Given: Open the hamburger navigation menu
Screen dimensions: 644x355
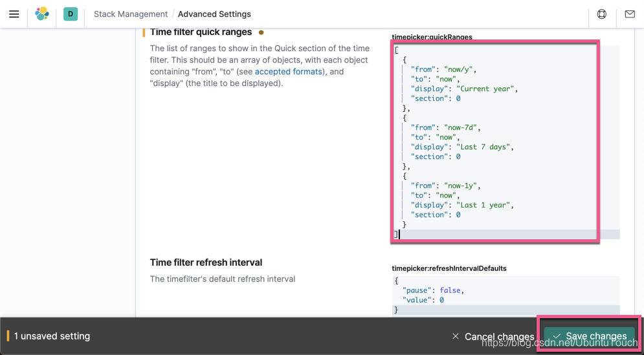Looking at the screenshot, I should tap(14, 14).
